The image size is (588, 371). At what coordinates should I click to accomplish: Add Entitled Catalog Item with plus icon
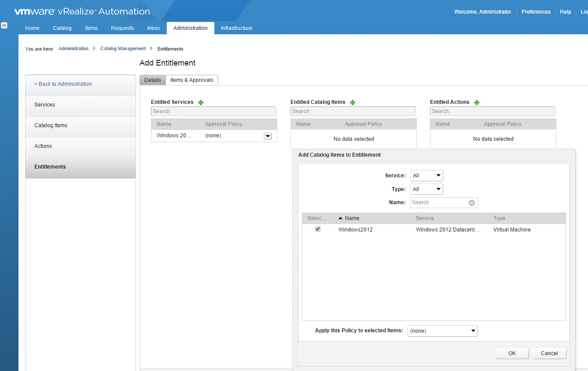352,103
